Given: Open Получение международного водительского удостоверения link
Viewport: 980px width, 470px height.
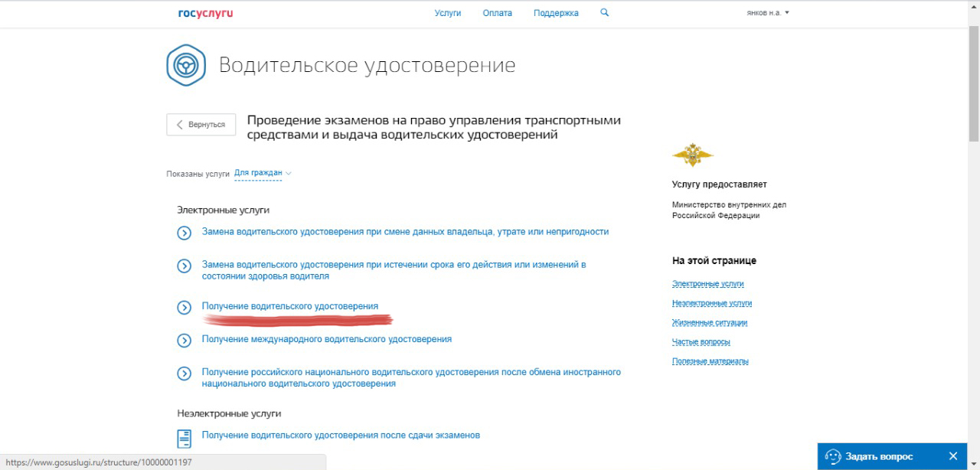Looking at the screenshot, I should coord(326,339).
